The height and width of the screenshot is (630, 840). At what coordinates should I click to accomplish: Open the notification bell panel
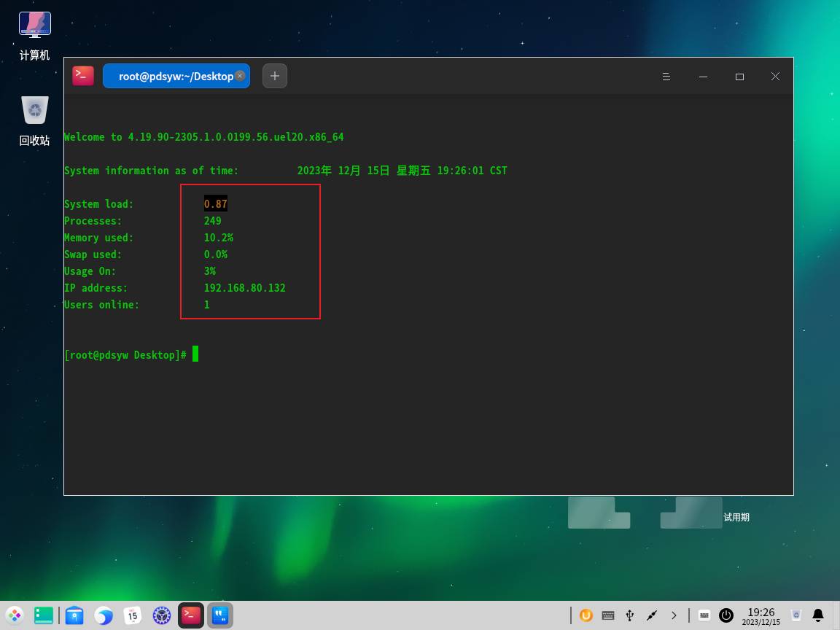point(818,615)
